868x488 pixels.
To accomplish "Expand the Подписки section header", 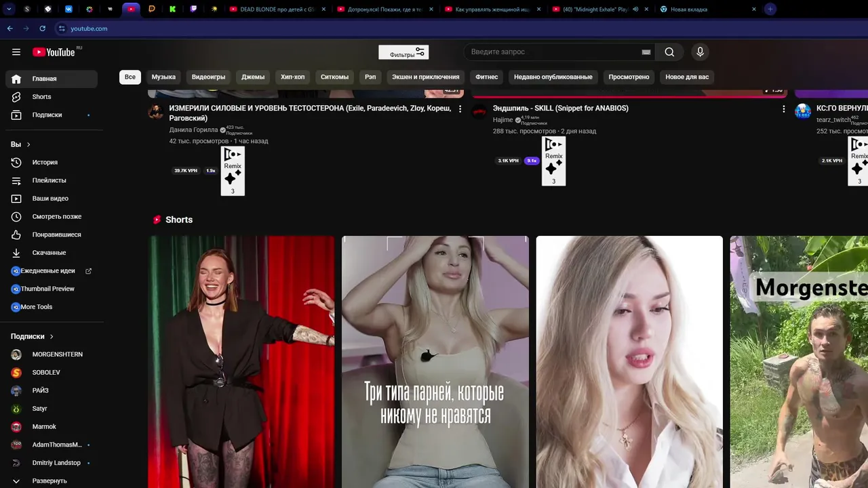I will coord(32,336).
